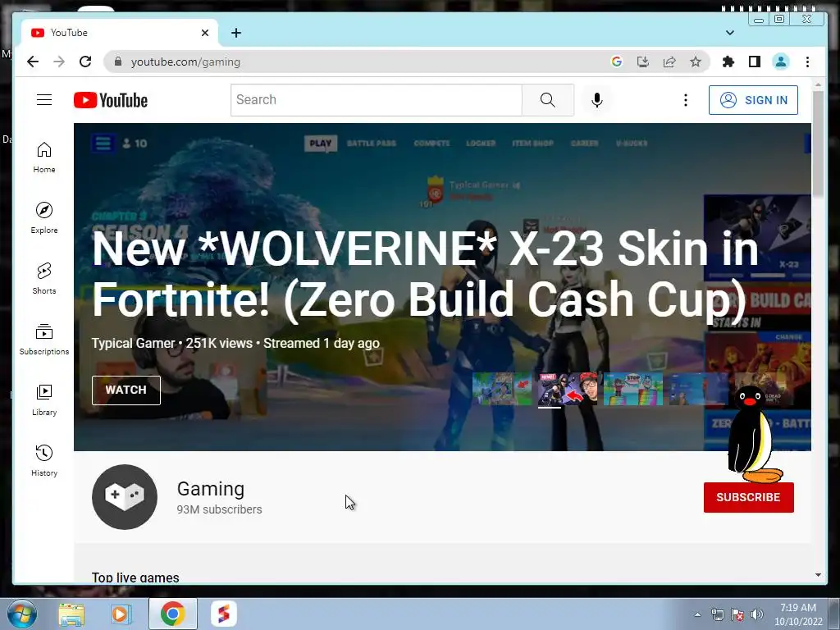Share this page icon
This screenshot has width=840, height=630.
(669, 62)
